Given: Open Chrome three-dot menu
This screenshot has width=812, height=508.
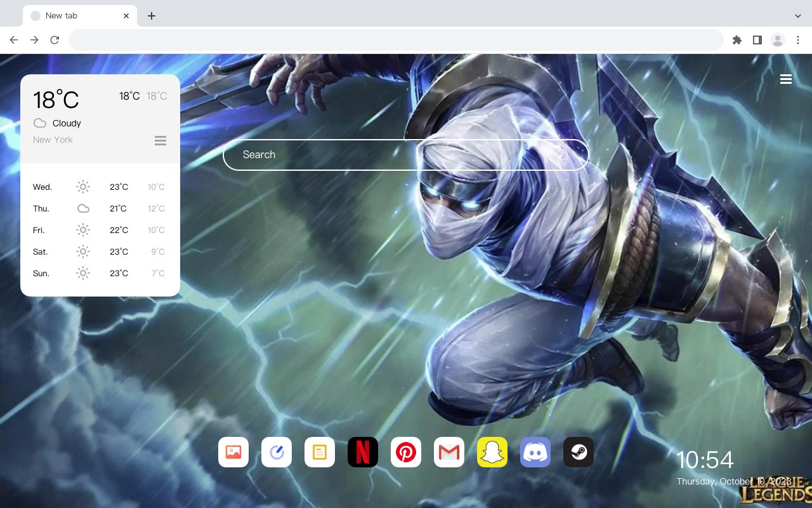Looking at the screenshot, I should [798, 40].
